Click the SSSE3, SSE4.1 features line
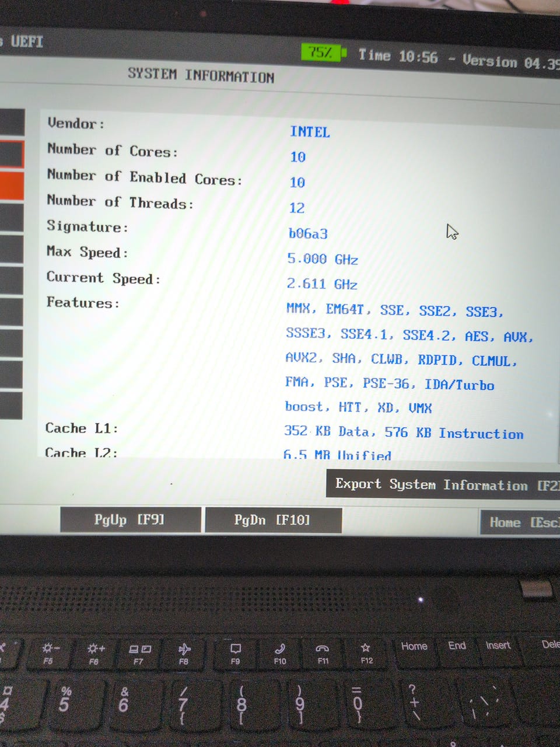Screen dimensions: 560x747 pos(409,335)
